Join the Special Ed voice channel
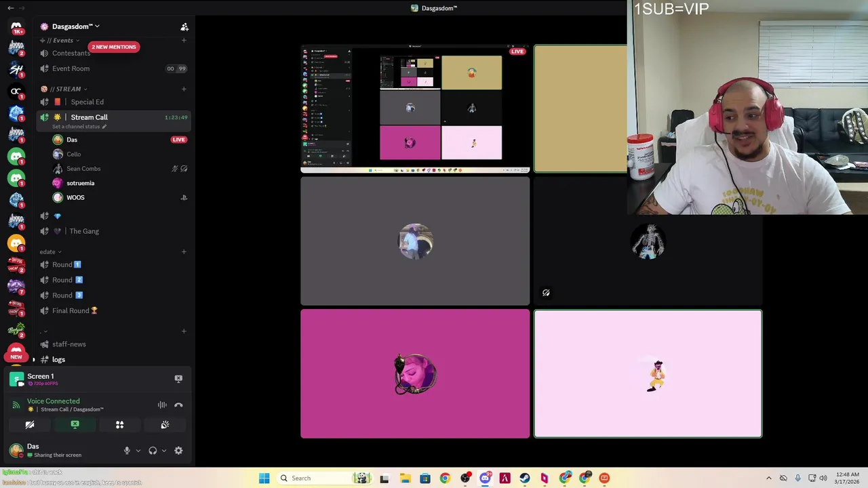 112,102
